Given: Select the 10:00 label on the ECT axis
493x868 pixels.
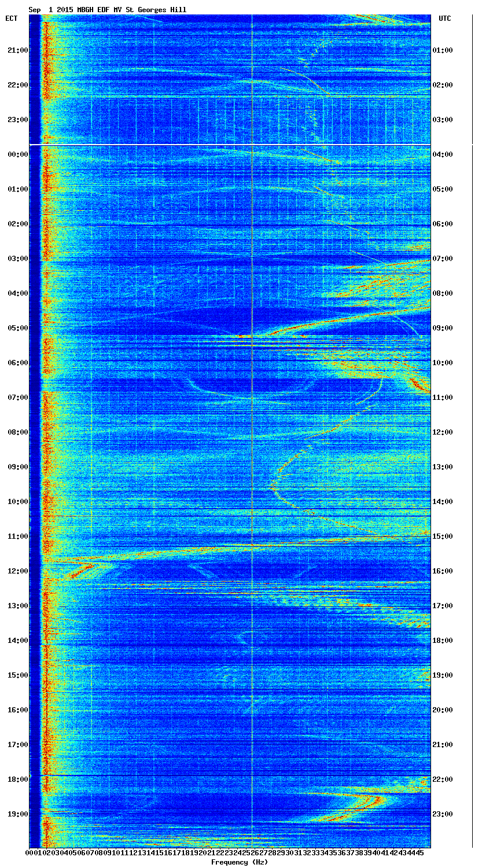Looking at the screenshot, I should coord(17,502).
